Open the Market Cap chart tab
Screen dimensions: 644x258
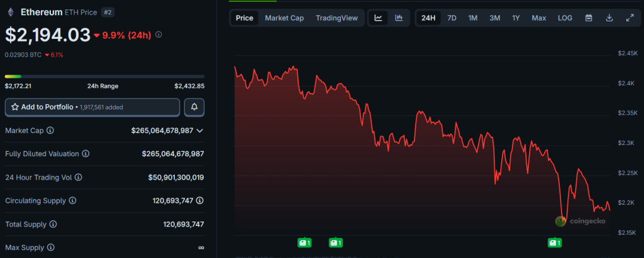click(284, 18)
